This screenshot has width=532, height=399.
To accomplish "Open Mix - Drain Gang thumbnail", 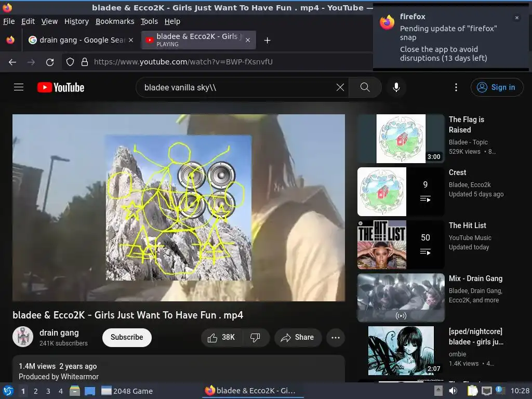I will click(x=401, y=298).
